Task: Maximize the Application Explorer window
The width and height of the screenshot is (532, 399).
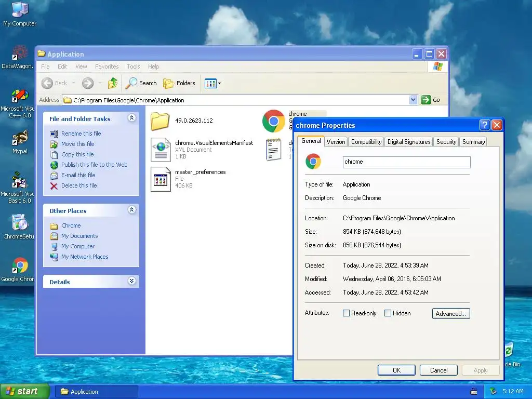Action: point(429,54)
